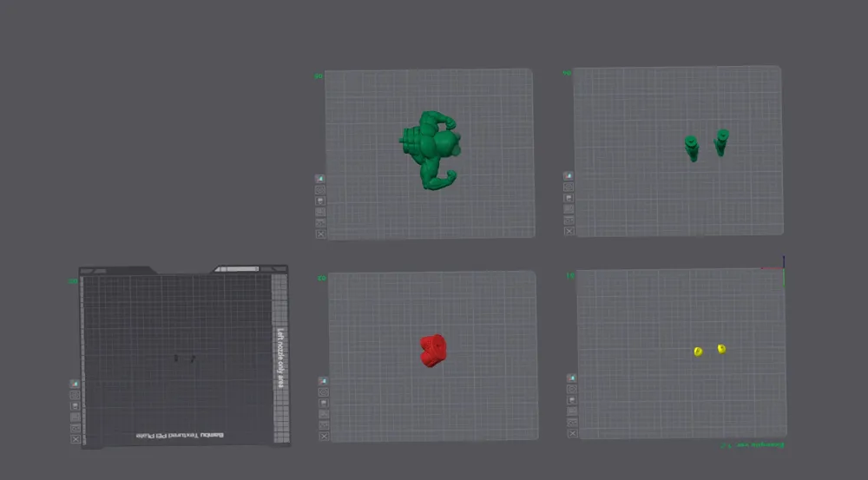
Task: Click plate number label beside yellow parts plate
Action: [x=570, y=275]
